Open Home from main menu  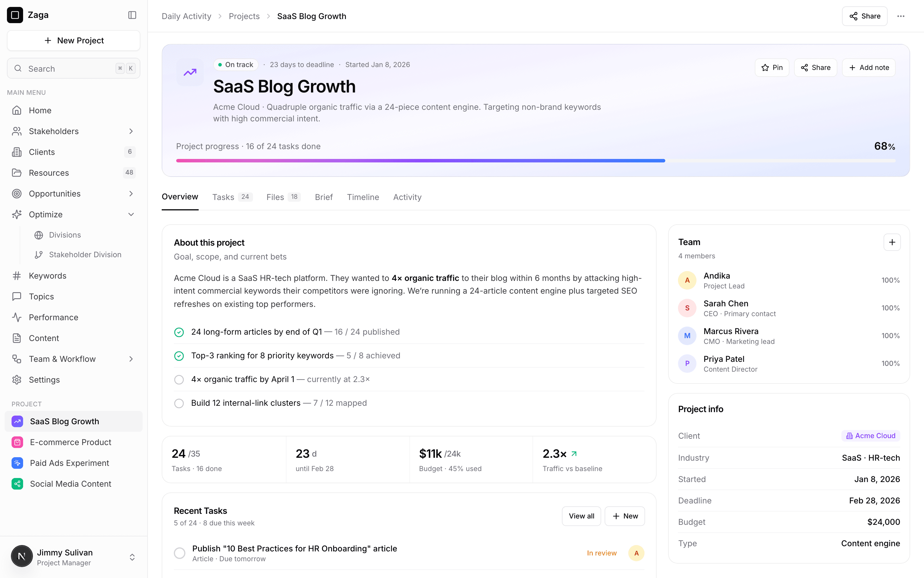73,110
